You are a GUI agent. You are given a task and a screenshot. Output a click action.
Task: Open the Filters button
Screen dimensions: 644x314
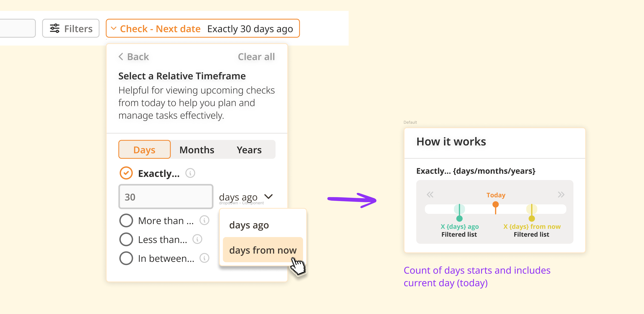click(71, 28)
